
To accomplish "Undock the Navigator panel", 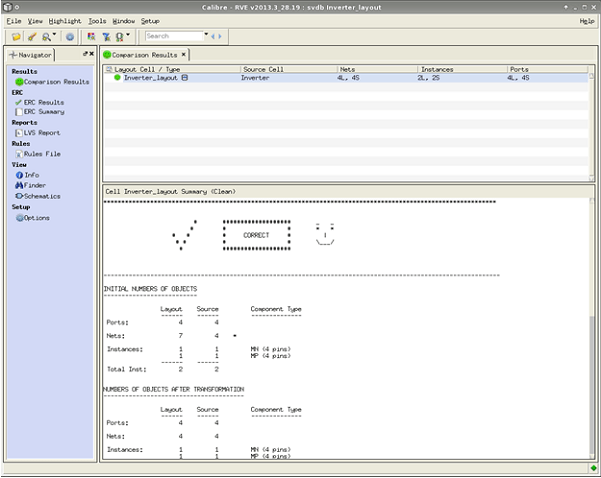I will click(x=83, y=54).
